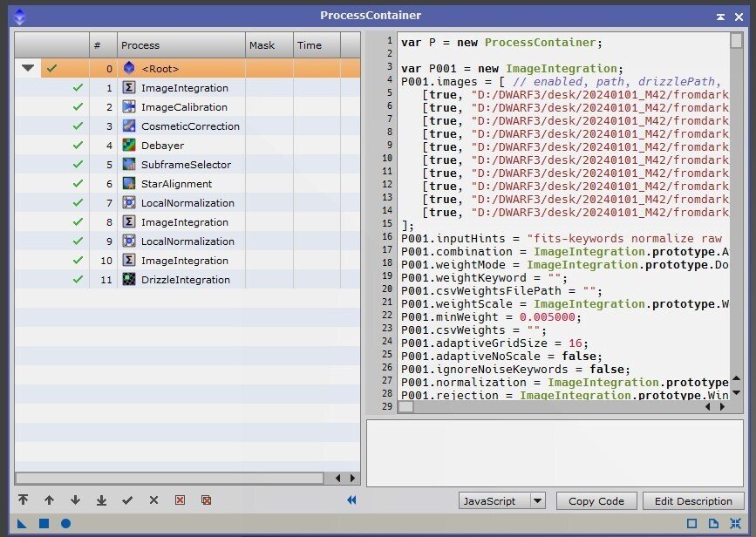The image size is (756, 537).
Task: Click the ImageIntegration icon in row 1
Action: point(129,87)
